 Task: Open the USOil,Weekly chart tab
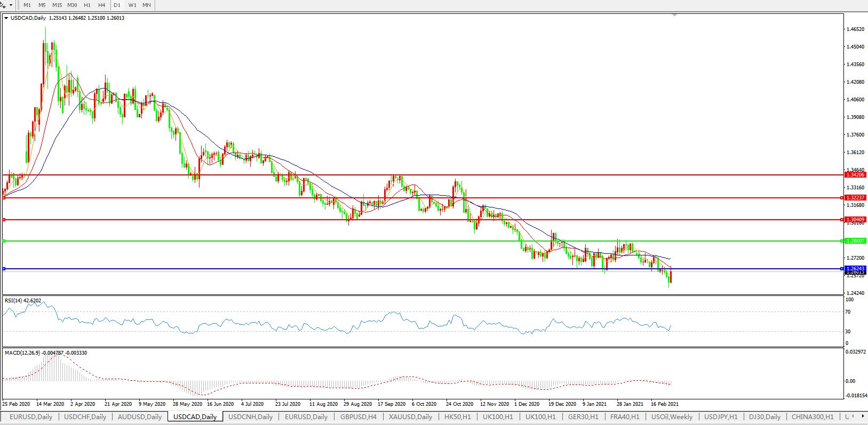point(672,417)
